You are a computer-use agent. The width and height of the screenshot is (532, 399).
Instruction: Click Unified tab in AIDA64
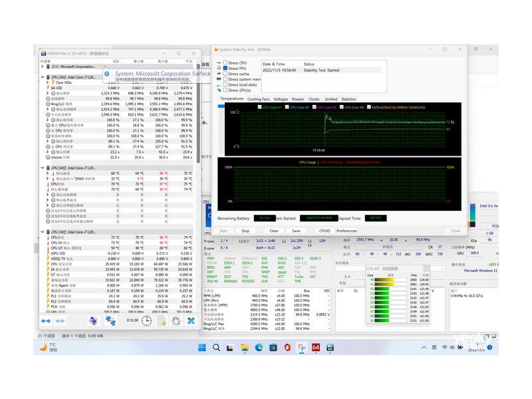click(331, 99)
